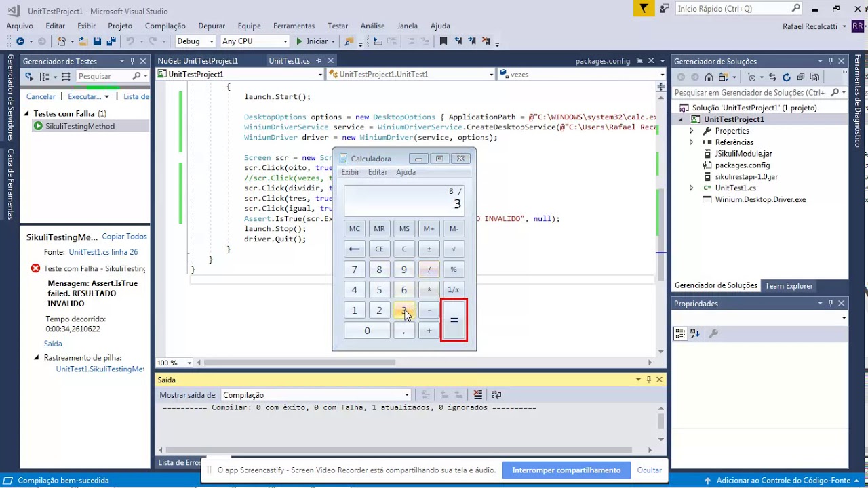Open the Depurar menu

click(x=212, y=26)
